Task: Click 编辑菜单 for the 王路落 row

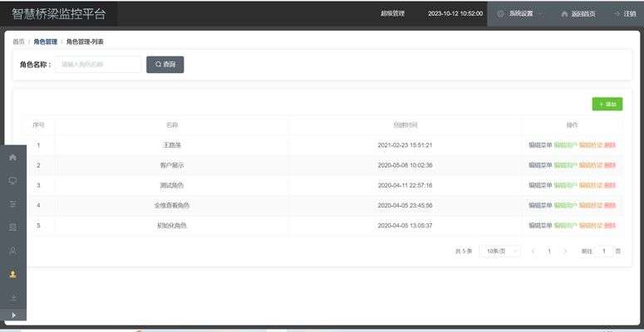Action: pyautogui.click(x=539, y=145)
